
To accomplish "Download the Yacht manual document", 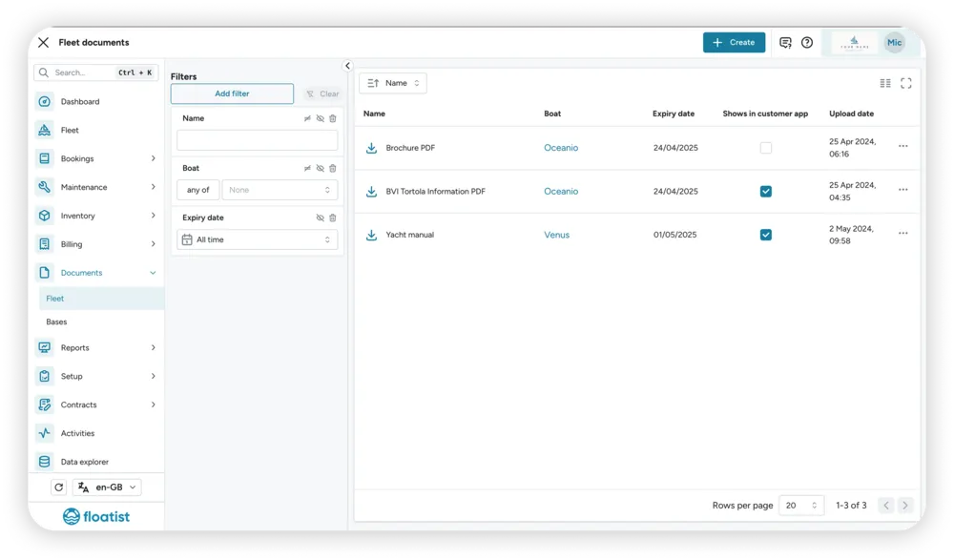I will (371, 235).
